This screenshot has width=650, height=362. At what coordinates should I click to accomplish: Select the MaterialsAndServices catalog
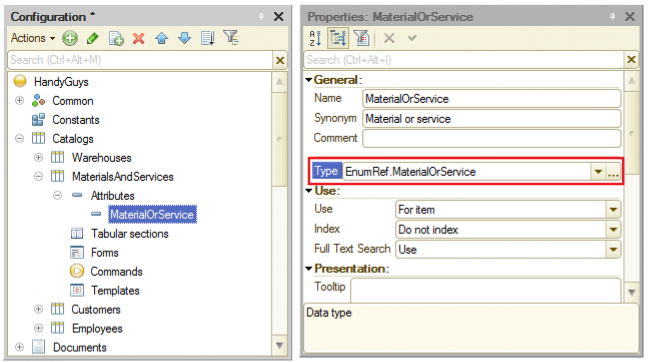(123, 177)
